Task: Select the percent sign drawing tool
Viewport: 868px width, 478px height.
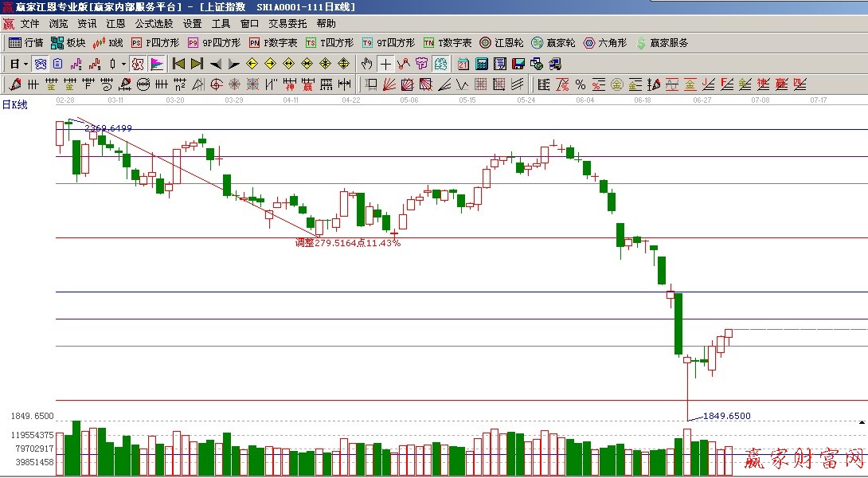Action: [580, 84]
